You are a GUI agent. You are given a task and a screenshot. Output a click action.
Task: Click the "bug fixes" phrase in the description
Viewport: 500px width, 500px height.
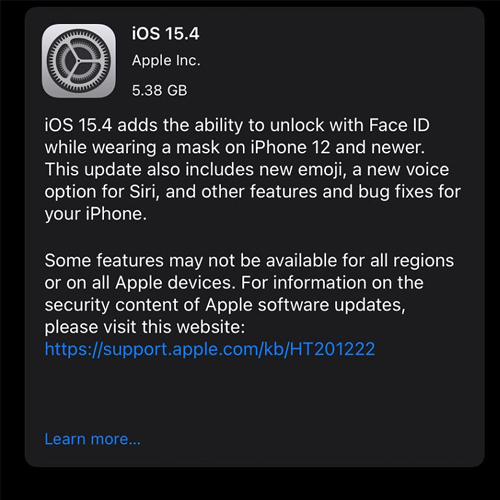(x=396, y=192)
